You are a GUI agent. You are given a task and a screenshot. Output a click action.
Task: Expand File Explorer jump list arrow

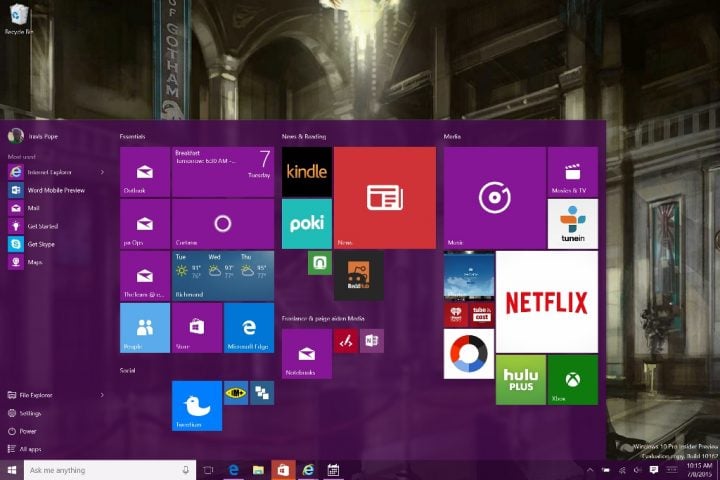102,395
